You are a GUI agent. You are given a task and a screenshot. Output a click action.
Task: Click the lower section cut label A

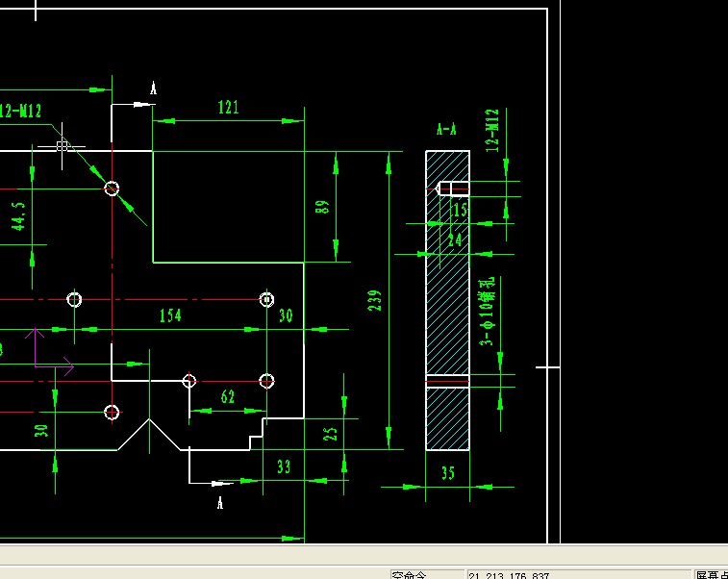[220, 502]
